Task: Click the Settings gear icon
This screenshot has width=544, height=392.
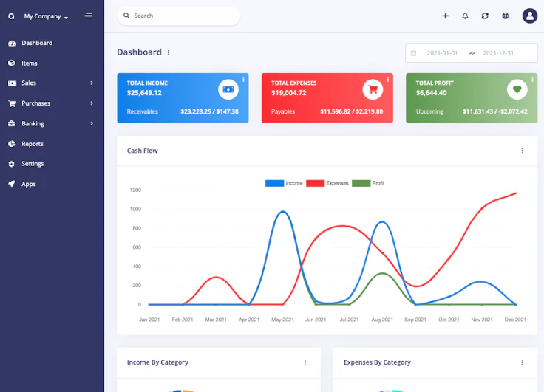Action: (12, 164)
